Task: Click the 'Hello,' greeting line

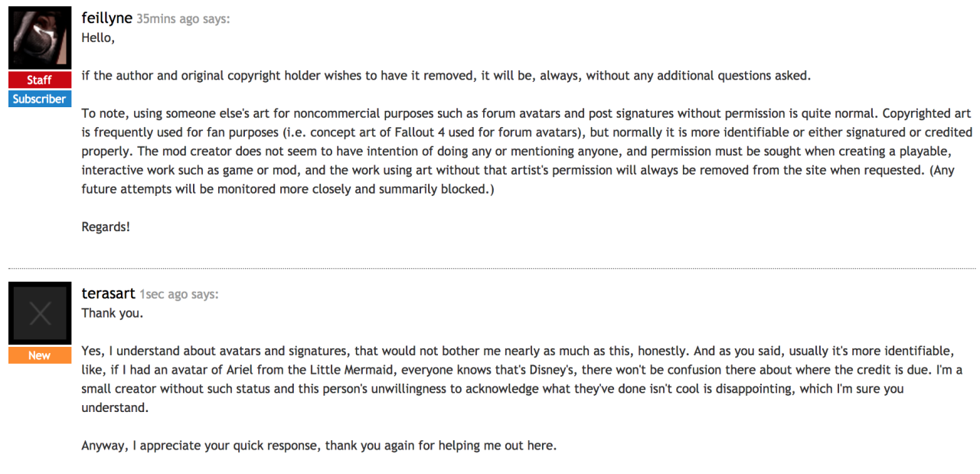Action: (x=98, y=37)
